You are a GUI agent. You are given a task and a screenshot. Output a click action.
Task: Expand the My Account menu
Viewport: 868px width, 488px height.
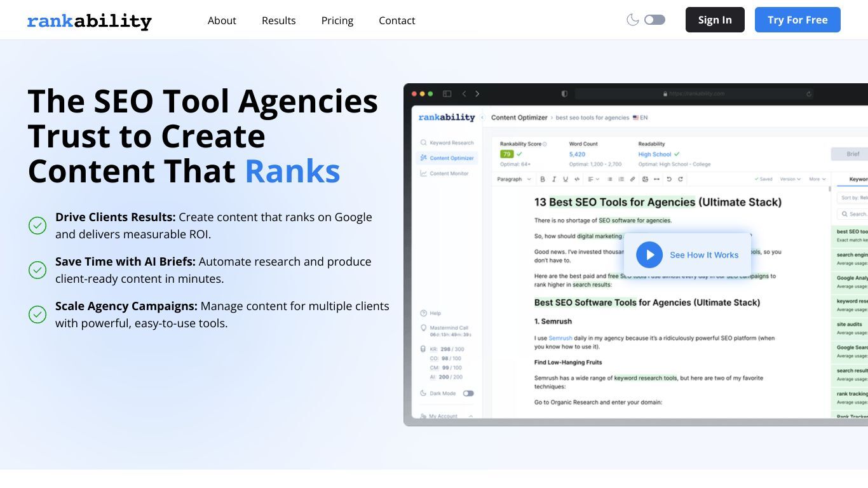click(447, 416)
